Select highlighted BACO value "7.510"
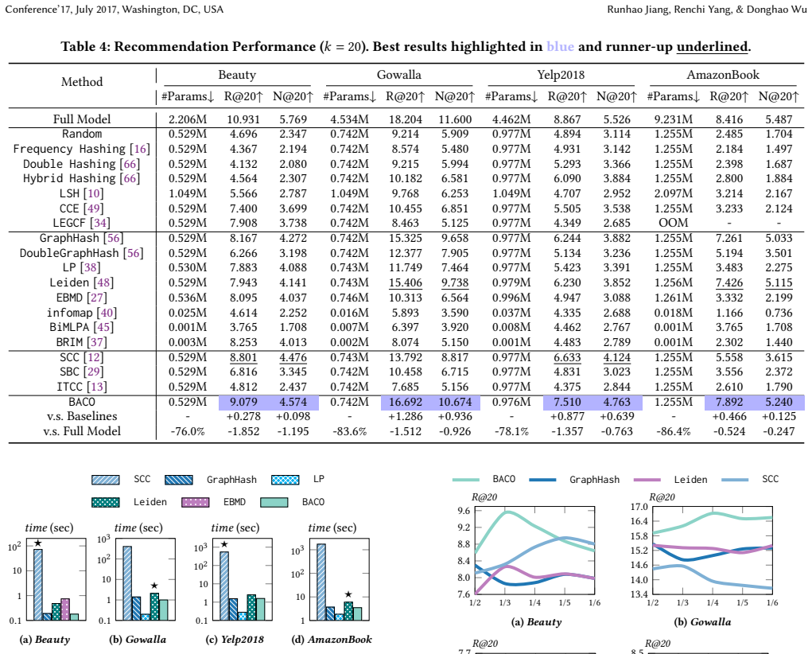812x654 pixels. pyautogui.click(x=567, y=402)
